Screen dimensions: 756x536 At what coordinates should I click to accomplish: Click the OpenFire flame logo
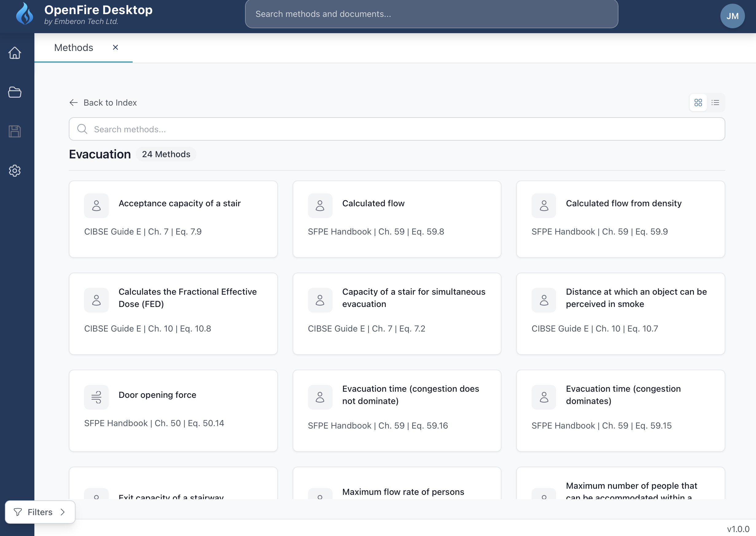click(x=25, y=14)
